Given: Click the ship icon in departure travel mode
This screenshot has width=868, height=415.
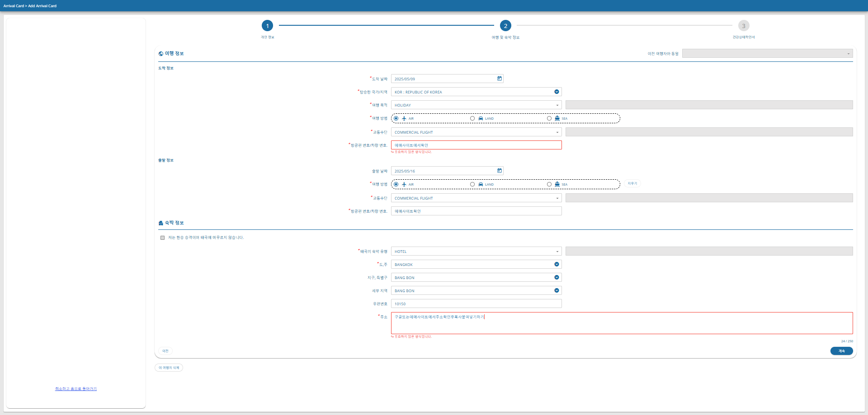Looking at the screenshot, I should (557, 184).
